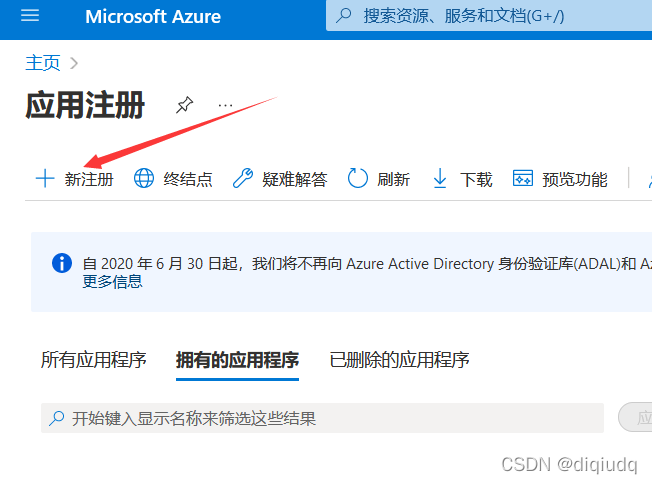Click 下载 to download the list
The image size is (652, 484).
476,180
